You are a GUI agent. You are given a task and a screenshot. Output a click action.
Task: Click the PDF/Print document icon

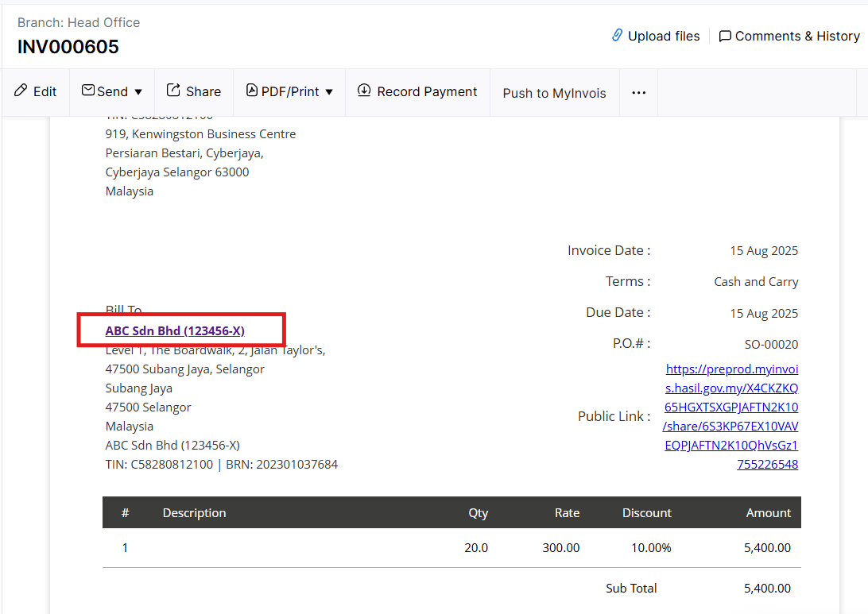click(x=252, y=91)
